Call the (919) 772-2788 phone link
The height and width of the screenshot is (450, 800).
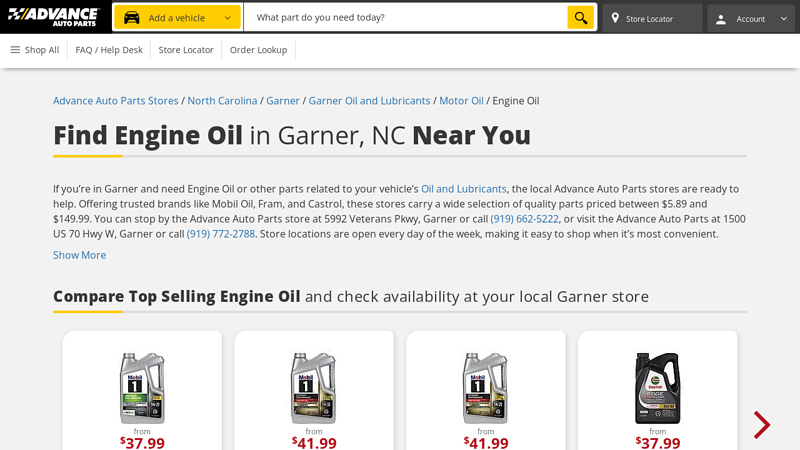pyautogui.click(x=221, y=234)
